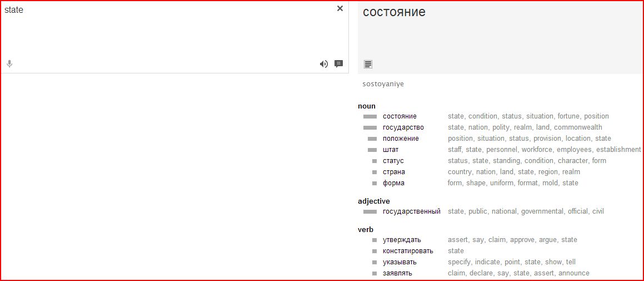Pick the 'штат' translation entry

(391, 150)
